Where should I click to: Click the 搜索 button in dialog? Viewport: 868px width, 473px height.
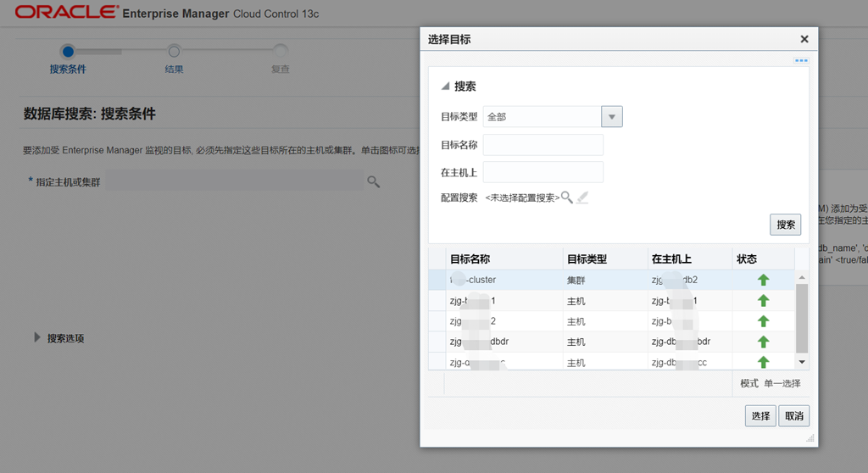(785, 225)
